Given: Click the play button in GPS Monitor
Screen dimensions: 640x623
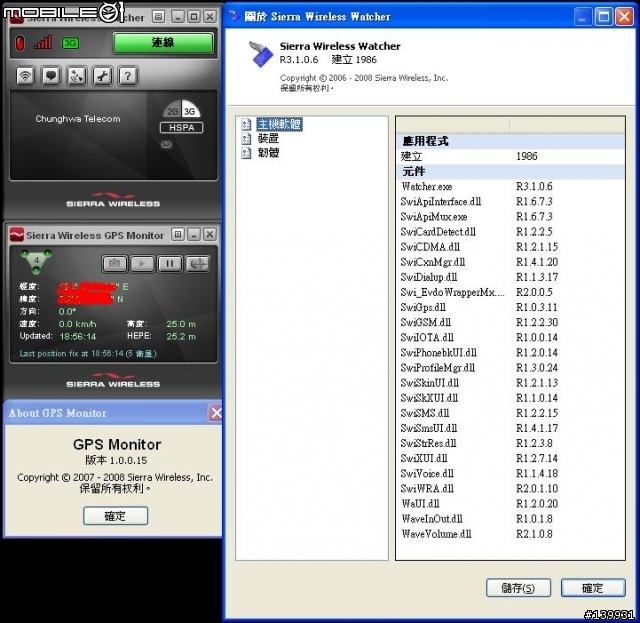Looking at the screenshot, I should tap(142, 264).
